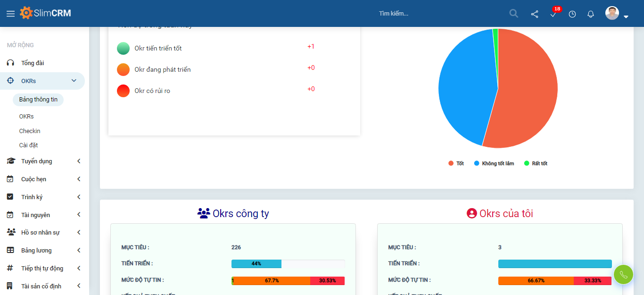Open the Checkin submenu item

click(x=30, y=131)
